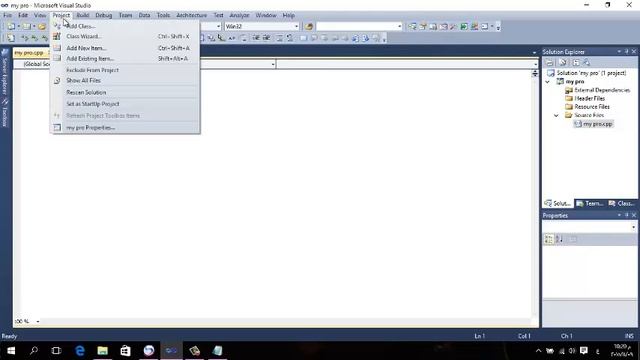Click the green Start Page toolbar icon

click(x=464, y=27)
